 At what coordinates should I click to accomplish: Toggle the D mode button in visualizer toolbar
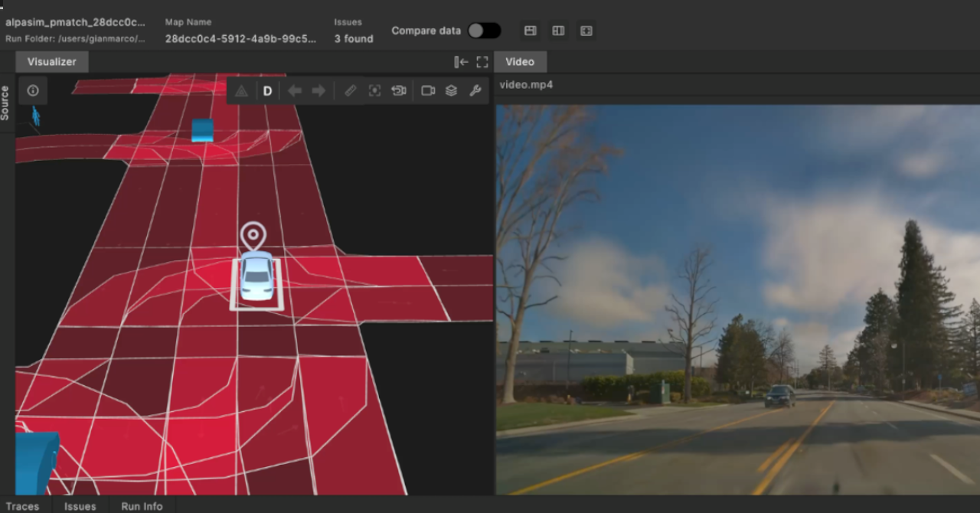pyautogui.click(x=267, y=91)
